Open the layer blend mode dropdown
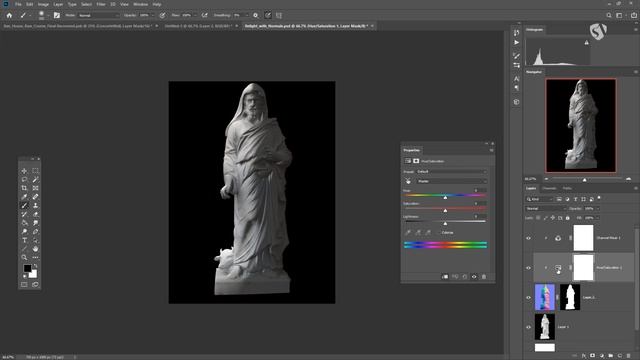 (546, 209)
